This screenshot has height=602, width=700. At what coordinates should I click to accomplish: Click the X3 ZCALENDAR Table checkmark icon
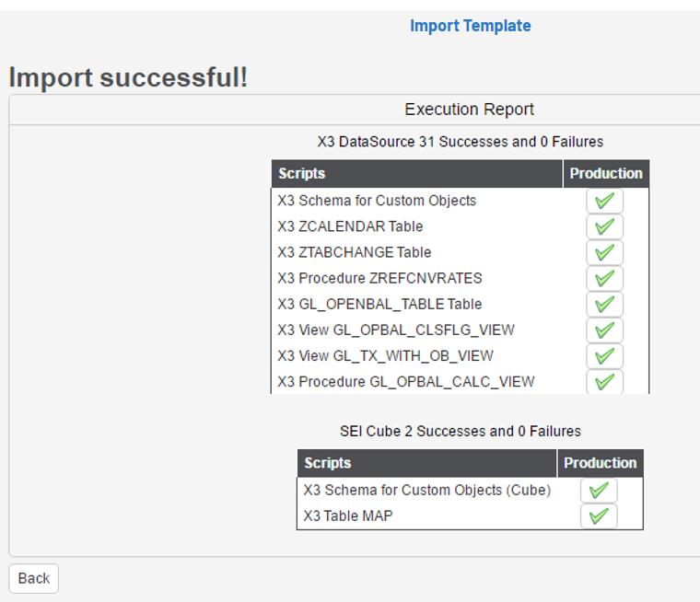[x=604, y=226]
